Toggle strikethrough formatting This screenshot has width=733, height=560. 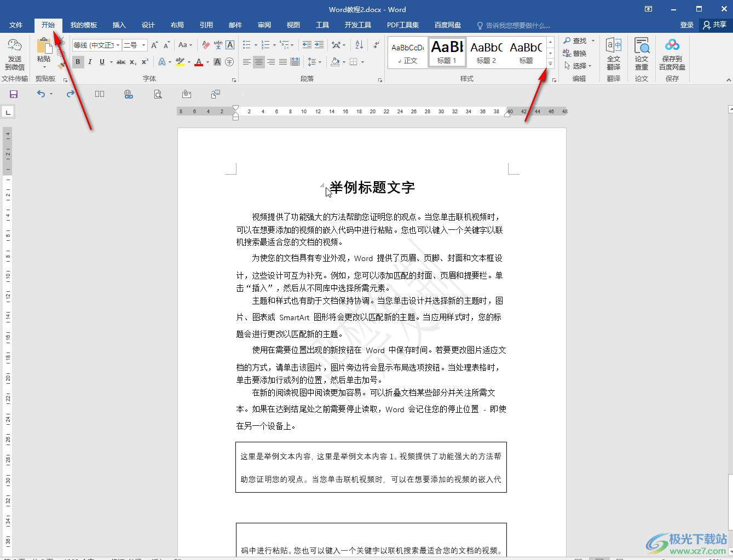(121, 62)
